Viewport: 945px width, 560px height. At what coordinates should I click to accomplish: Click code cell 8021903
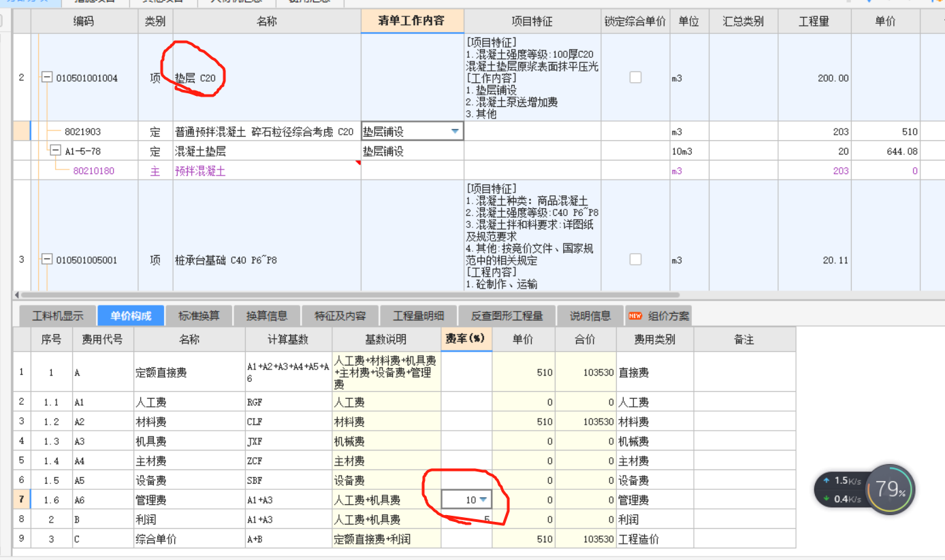(x=83, y=131)
